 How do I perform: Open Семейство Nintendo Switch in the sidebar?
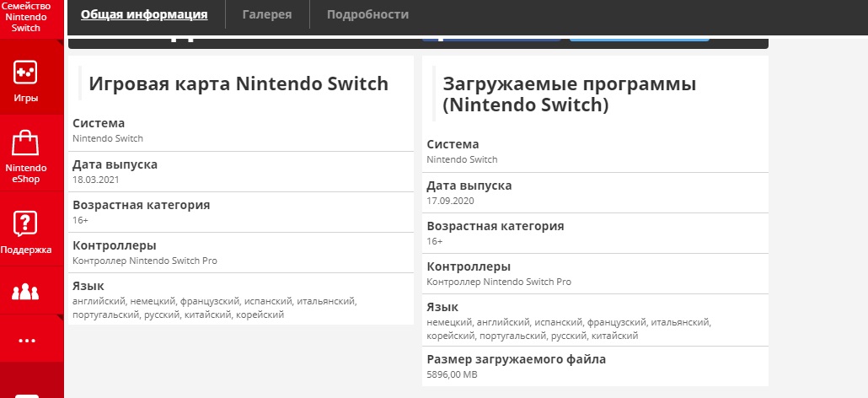click(25, 17)
